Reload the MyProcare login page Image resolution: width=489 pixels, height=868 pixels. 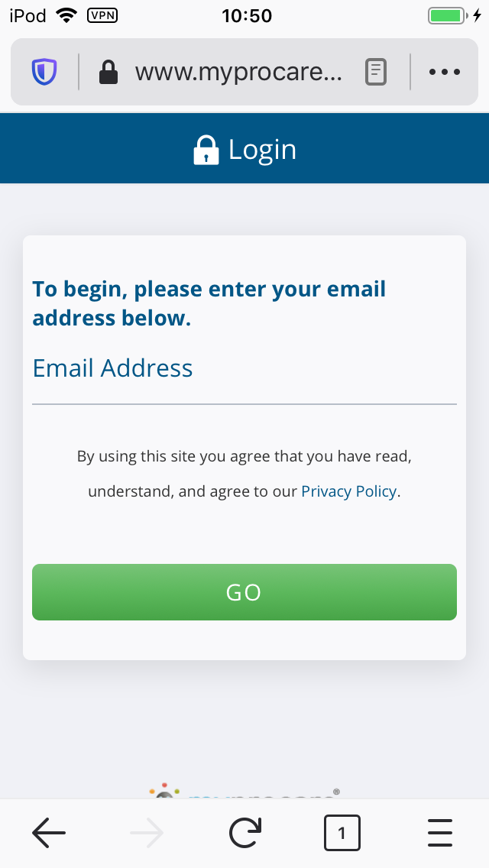click(x=244, y=833)
